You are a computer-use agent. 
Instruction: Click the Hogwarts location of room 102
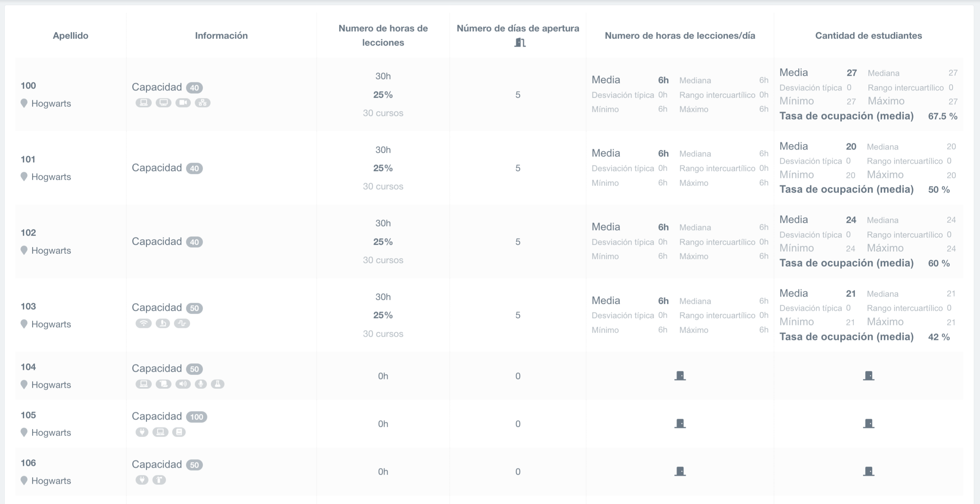coord(51,251)
